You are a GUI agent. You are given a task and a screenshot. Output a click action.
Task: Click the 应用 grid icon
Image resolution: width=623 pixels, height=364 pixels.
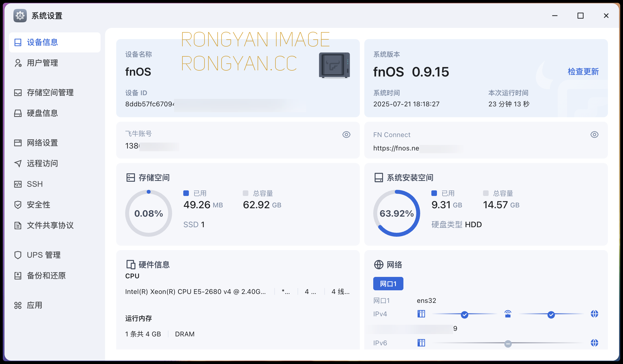click(x=18, y=305)
